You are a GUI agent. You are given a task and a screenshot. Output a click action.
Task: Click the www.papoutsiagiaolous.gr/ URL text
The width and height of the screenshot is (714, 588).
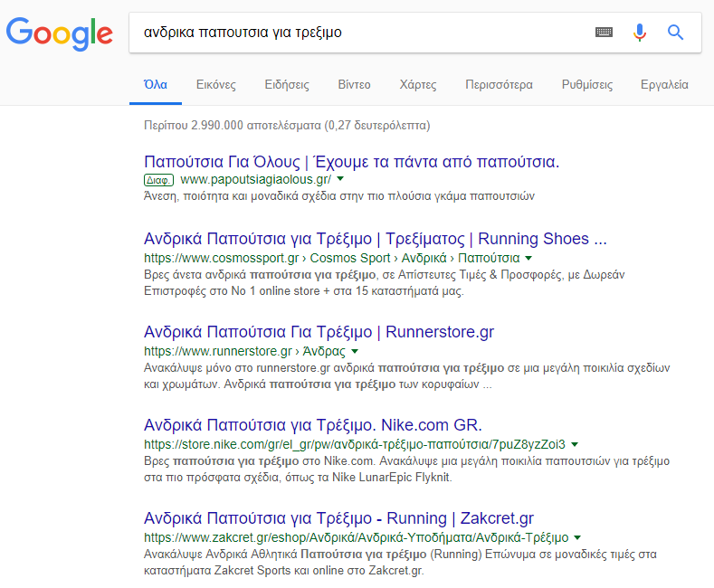tap(255, 180)
